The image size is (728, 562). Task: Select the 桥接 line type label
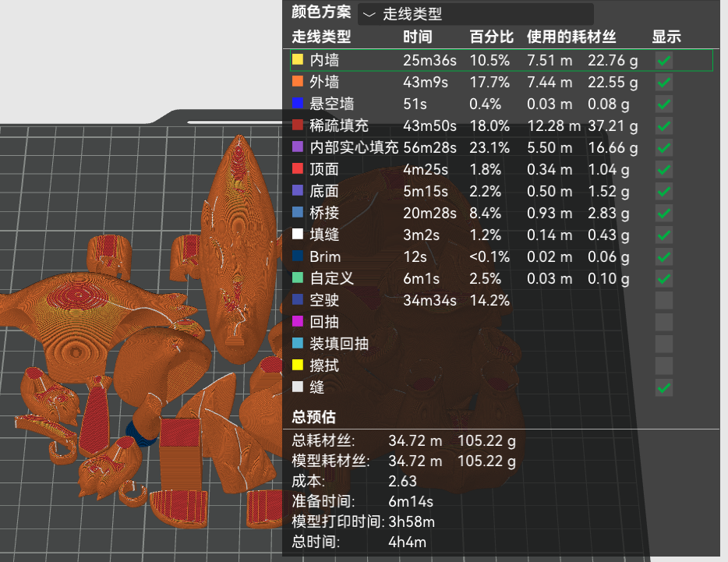pos(324,214)
